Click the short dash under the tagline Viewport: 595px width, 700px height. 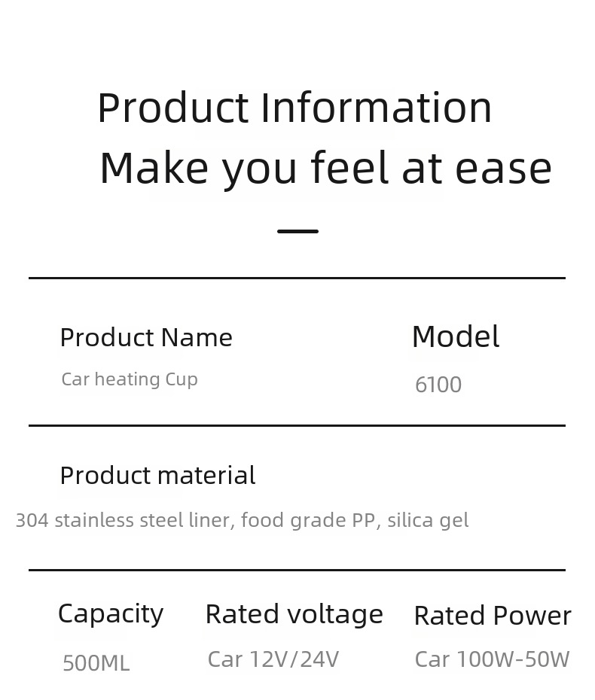click(x=297, y=231)
